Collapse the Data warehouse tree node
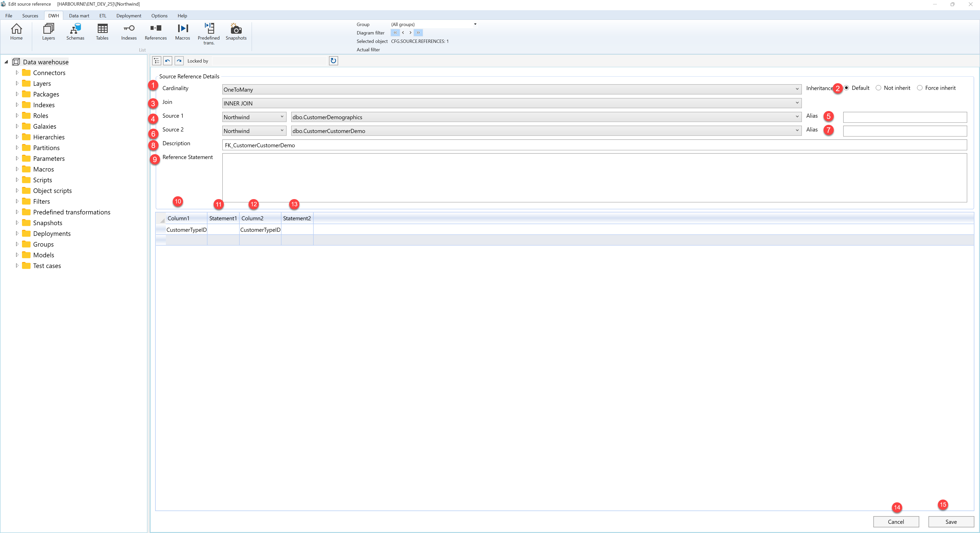Viewport: 980px width, 533px height. tap(6, 62)
